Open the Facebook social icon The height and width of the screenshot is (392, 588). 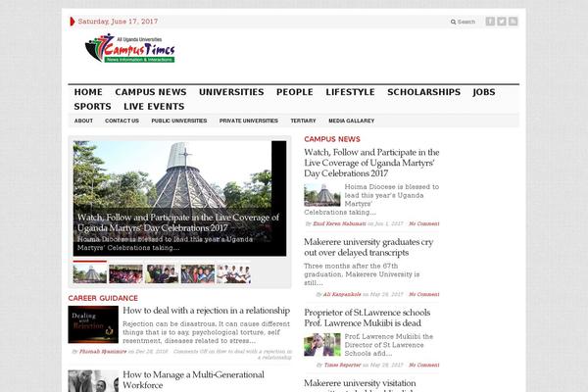pyautogui.click(x=490, y=22)
